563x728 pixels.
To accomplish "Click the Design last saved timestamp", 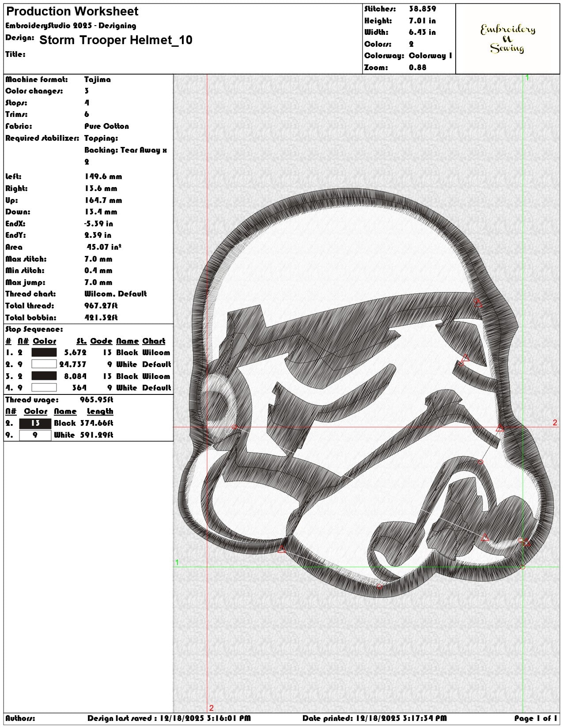I will click(169, 718).
